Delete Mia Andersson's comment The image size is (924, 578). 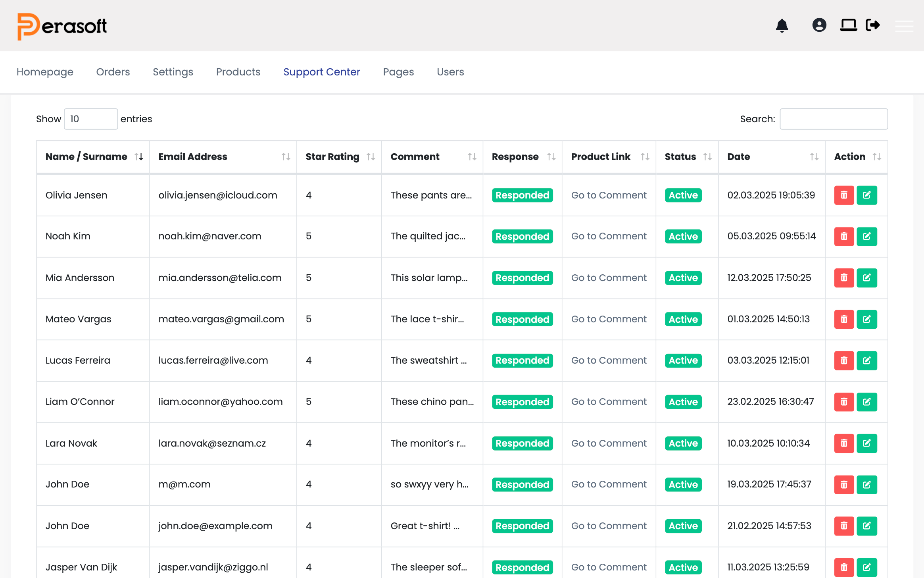click(x=844, y=278)
